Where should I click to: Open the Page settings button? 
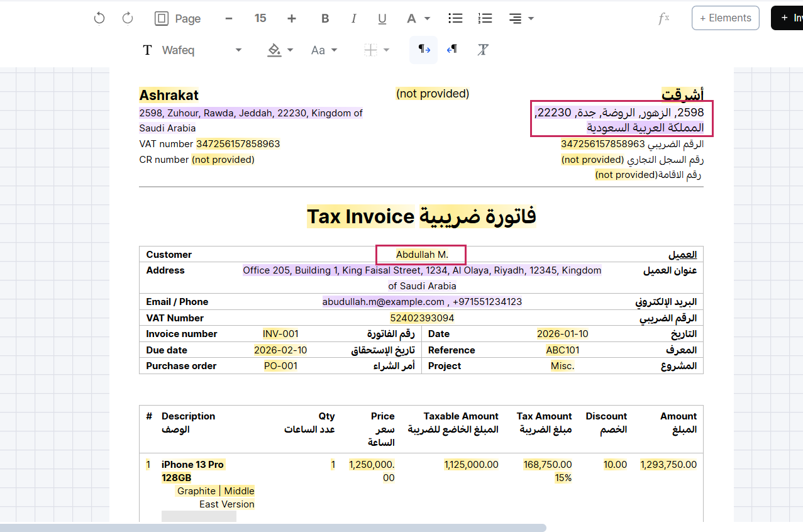(x=178, y=18)
